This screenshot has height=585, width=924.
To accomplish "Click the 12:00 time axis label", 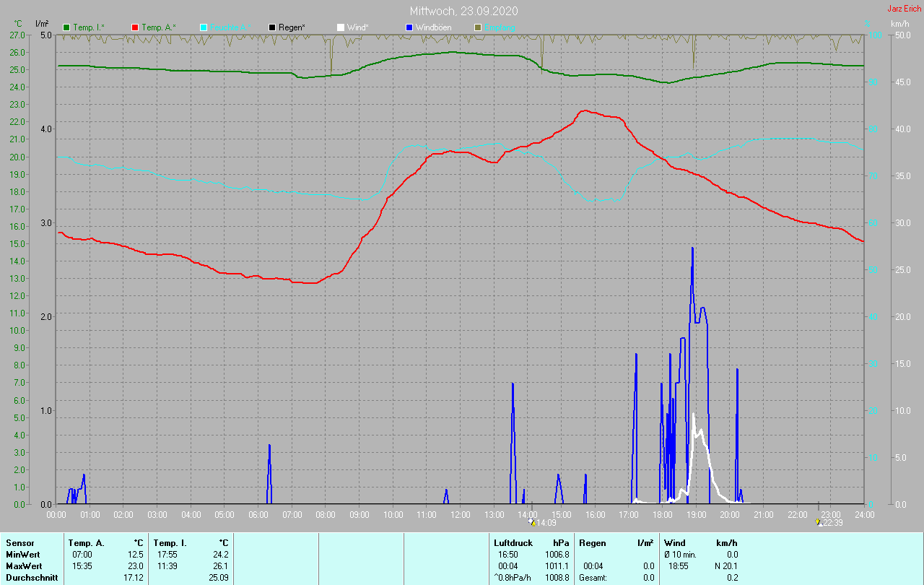I will point(461,515).
